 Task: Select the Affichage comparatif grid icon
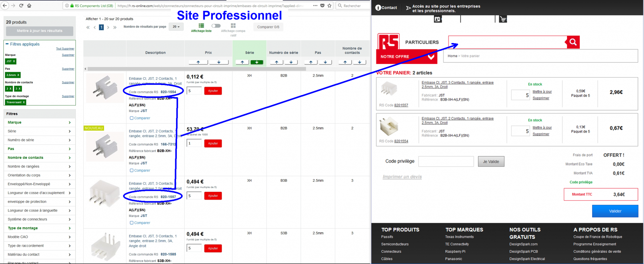[x=233, y=26]
